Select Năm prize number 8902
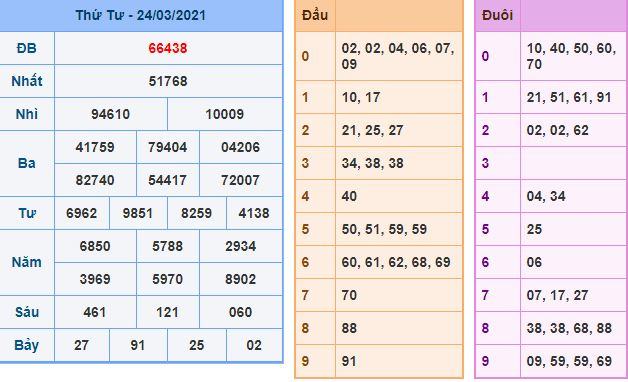Viewport: 628px width, 382px height. (241, 279)
